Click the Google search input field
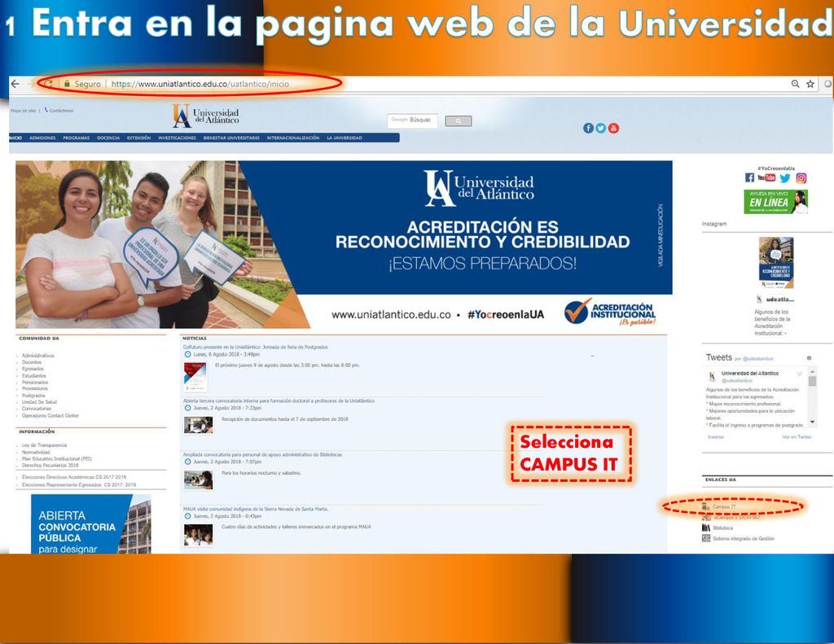 412,120
